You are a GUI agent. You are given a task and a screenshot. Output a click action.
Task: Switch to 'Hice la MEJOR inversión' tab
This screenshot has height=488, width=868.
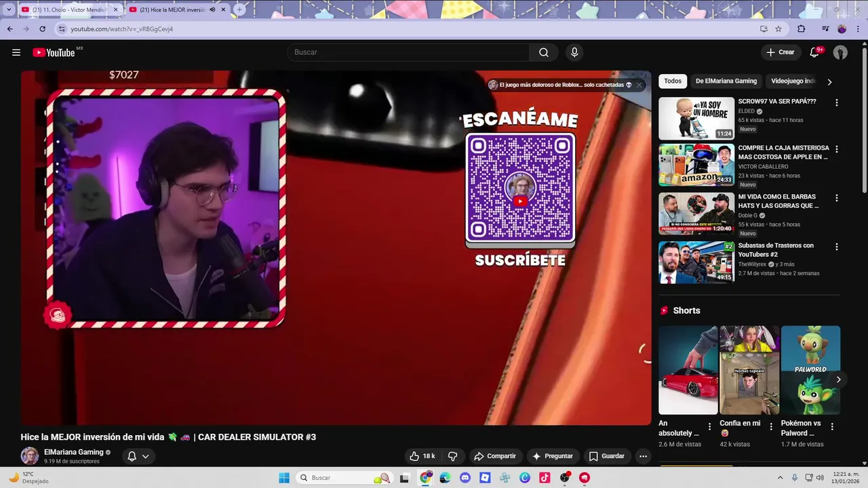178,9
